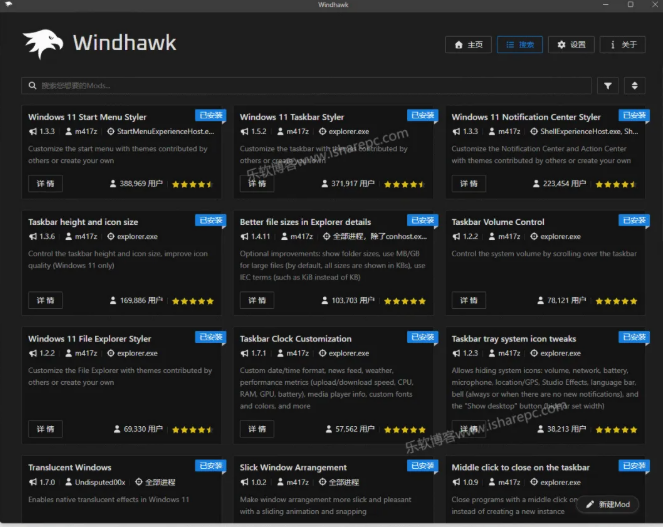663x527 pixels.
Task: Open the filter options funnel icon
Action: click(x=608, y=86)
